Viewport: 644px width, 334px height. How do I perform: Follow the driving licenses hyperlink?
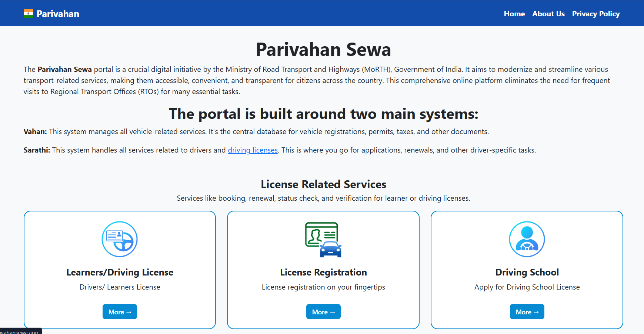tap(253, 150)
